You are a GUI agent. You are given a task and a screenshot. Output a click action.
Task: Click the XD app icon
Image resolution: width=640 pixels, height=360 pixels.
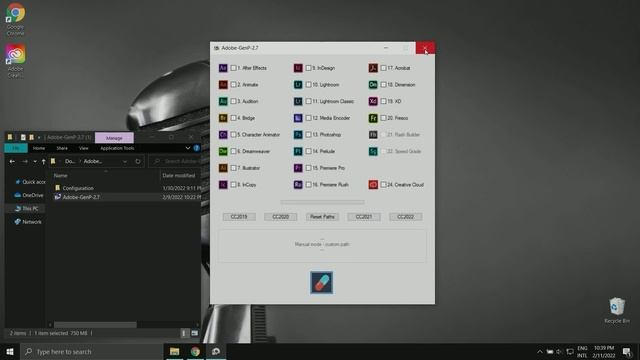pos(373,101)
